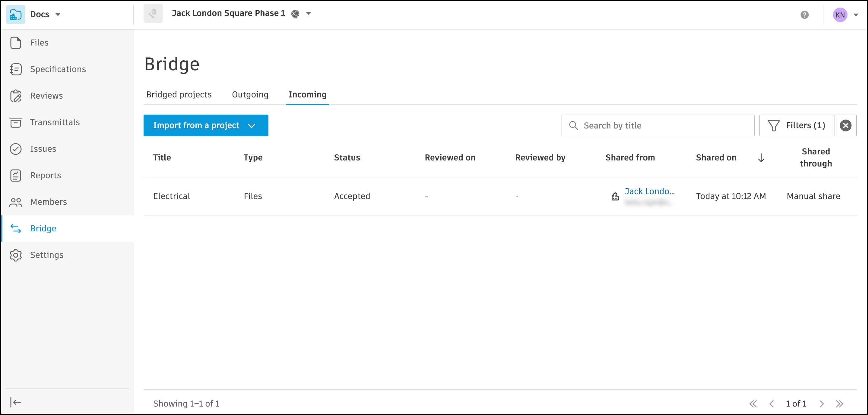Image resolution: width=868 pixels, height=415 pixels.
Task: Switch to the Bridged projects tab
Action: coord(179,95)
